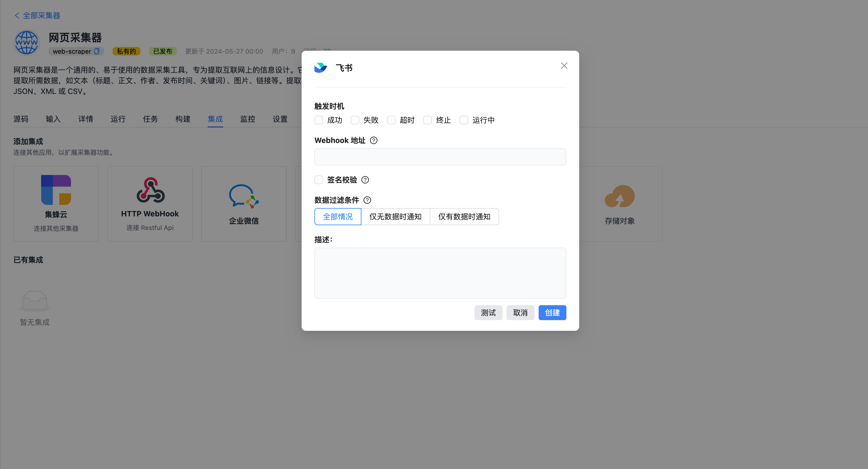Select the 存储对象 cloud upload icon
The height and width of the screenshot is (469, 868).
[x=619, y=196]
